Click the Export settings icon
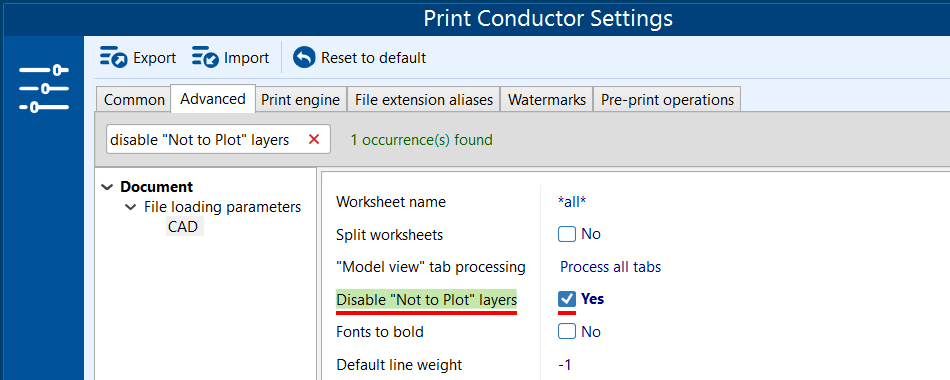Viewport: 950px width, 380px height. tap(113, 58)
